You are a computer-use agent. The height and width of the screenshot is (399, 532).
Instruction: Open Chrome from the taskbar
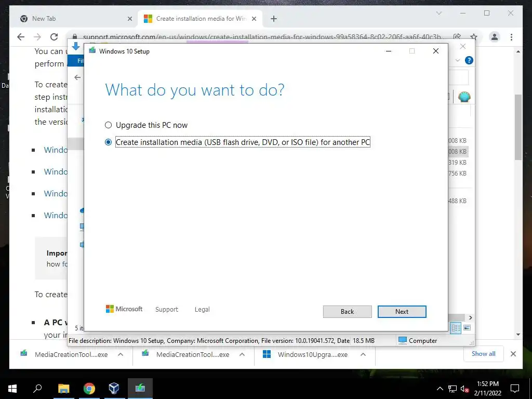pyautogui.click(x=89, y=389)
